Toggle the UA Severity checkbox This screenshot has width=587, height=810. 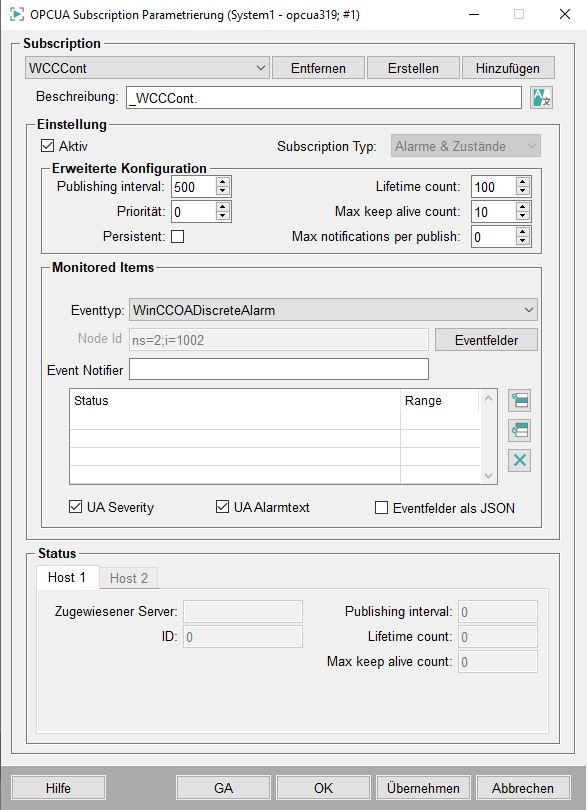click(x=75, y=507)
